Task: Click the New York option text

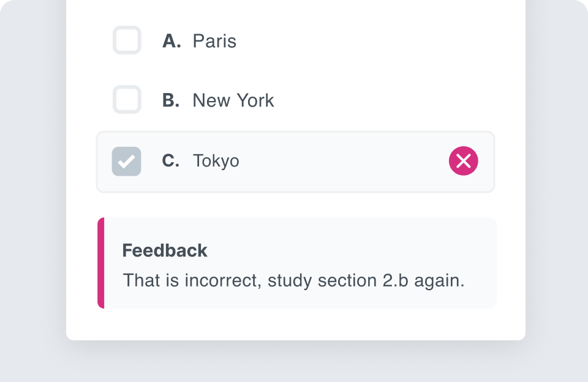Action: (x=233, y=100)
